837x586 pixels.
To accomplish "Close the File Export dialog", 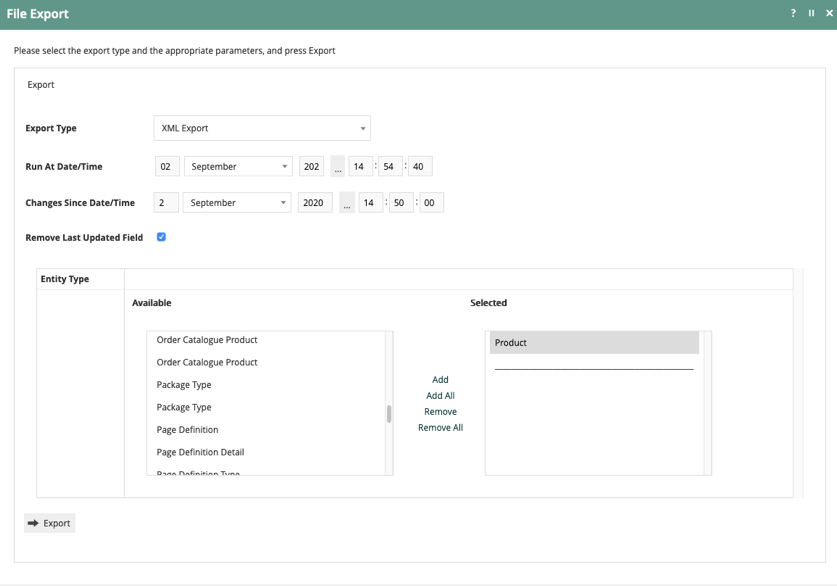I will [829, 14].
